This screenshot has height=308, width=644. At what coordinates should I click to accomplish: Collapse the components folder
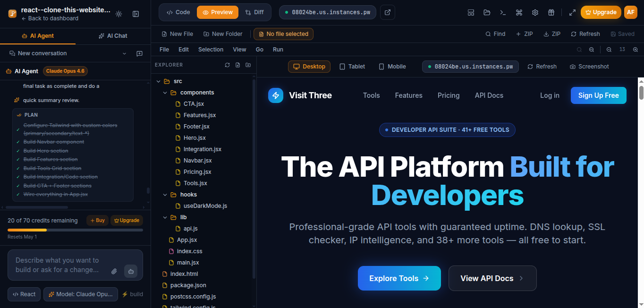click(165, 93)
